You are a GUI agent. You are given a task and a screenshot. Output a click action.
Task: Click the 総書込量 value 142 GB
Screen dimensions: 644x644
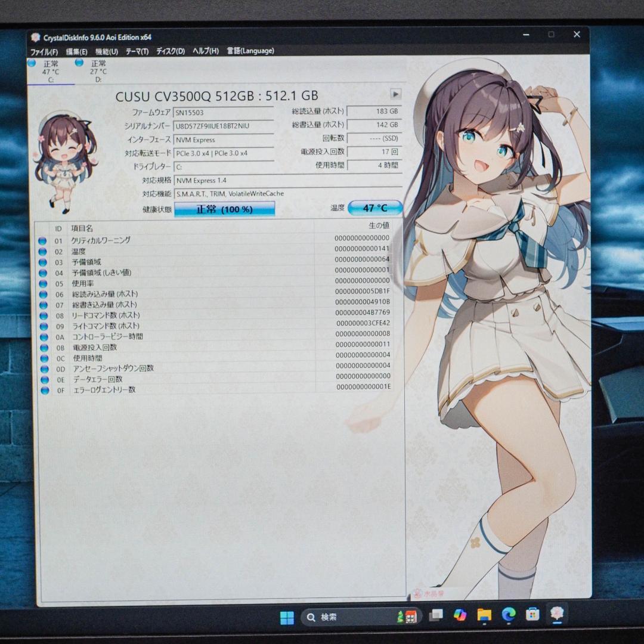click(x=374, y=125)
